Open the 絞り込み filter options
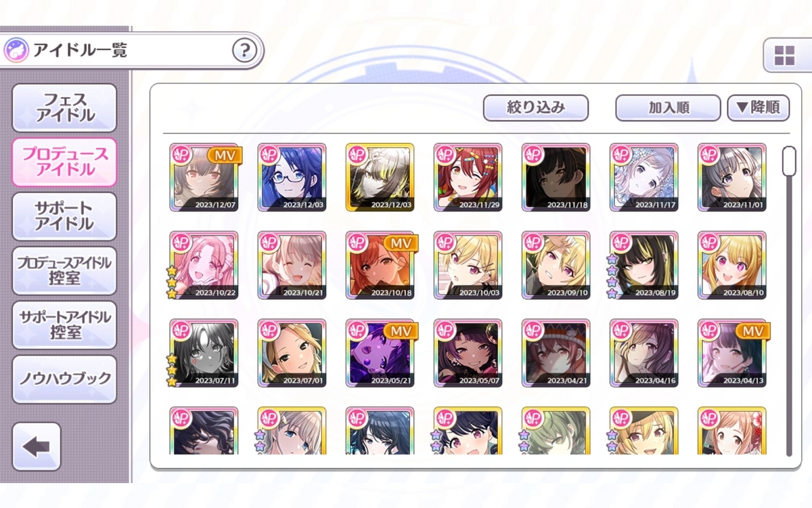 [535, 108]
